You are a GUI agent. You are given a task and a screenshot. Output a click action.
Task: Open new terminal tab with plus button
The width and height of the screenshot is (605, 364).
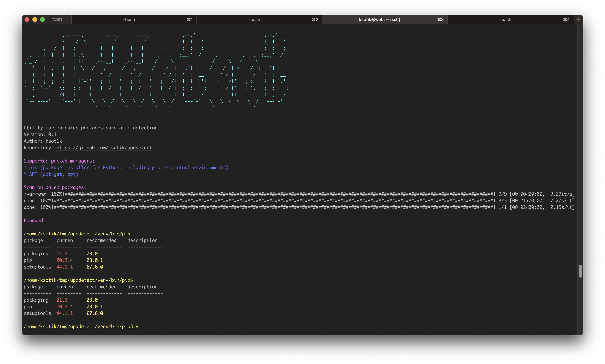pyautogui.click(x=578, y=20)
